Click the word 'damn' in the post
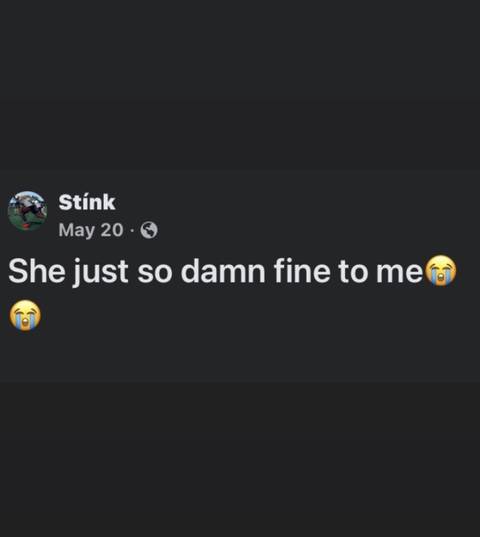The width and height of the screenshot is (480, 537). tap(223, 271)
